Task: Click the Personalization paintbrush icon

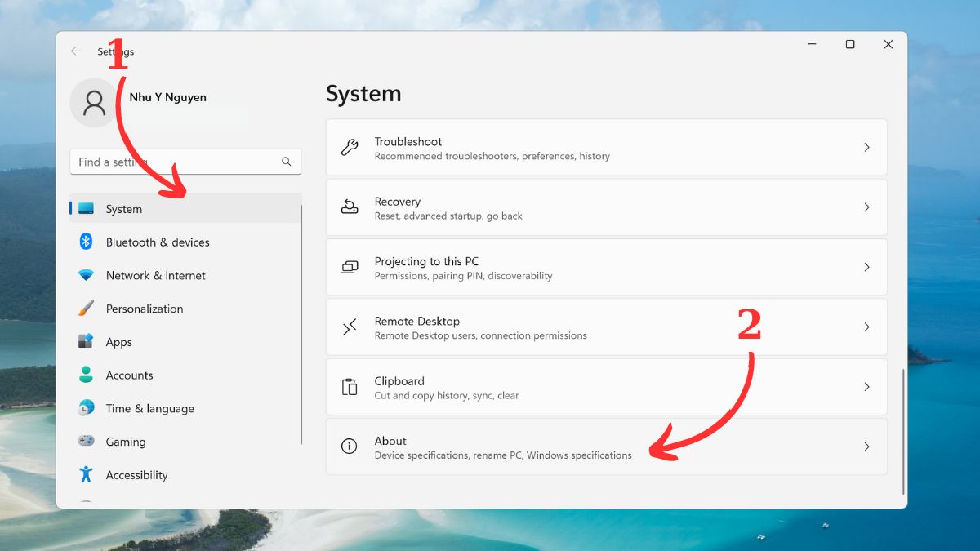Action: tap(86, 309)
